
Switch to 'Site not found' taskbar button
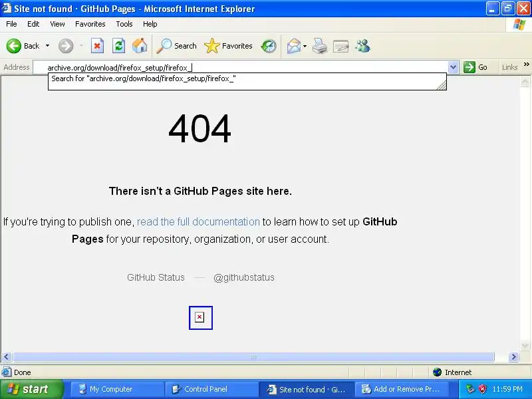(307, 389)
